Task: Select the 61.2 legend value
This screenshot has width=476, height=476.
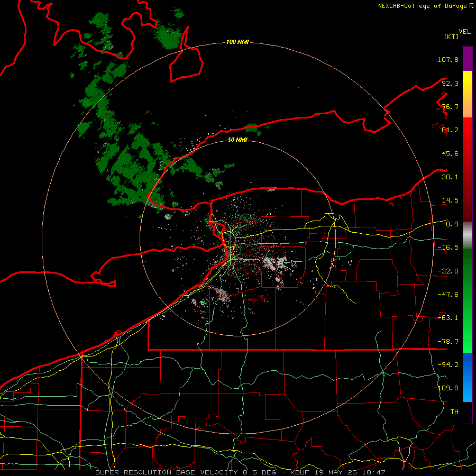Action: 450,130
